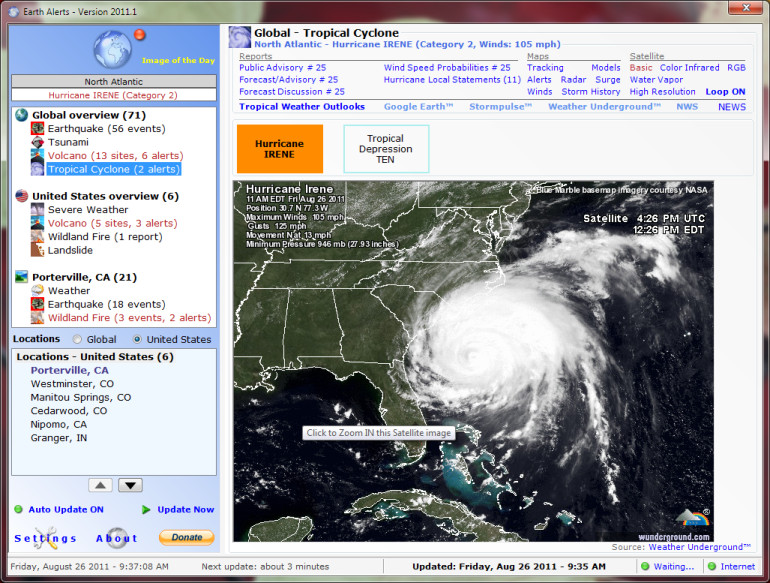
Task: Open Volcano (13 sites, 6 alerts)
Action: click(115, 156)
